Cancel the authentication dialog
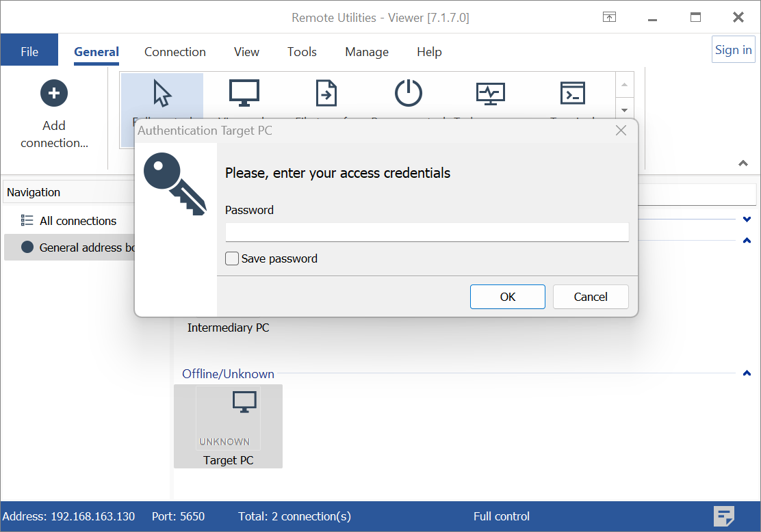The width and height of the screenshot is (761, 532). point(590,297)
